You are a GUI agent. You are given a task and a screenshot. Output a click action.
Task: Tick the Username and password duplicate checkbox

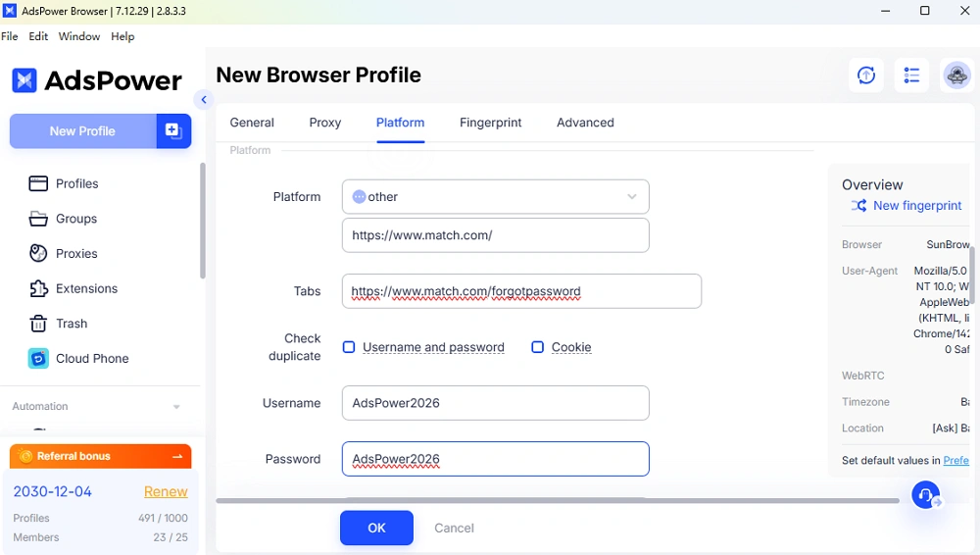(x=349, y=347)
